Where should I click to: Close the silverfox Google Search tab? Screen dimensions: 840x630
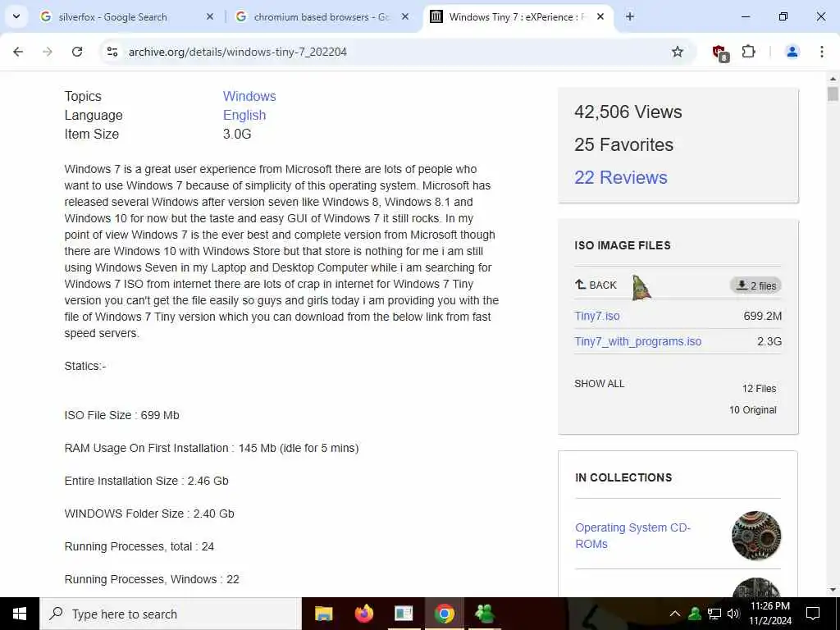(x=210, y=16)
